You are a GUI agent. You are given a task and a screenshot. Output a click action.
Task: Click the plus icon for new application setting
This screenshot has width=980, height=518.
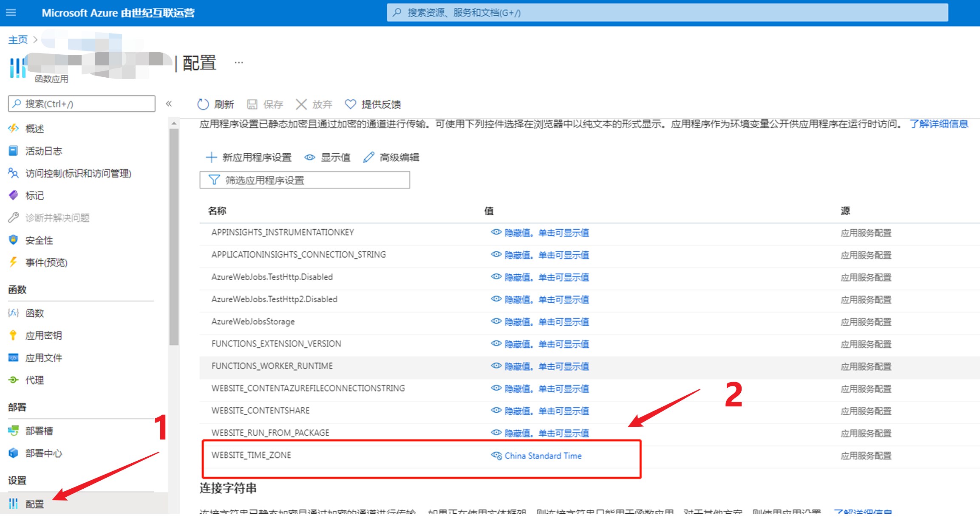coord(211,158)
